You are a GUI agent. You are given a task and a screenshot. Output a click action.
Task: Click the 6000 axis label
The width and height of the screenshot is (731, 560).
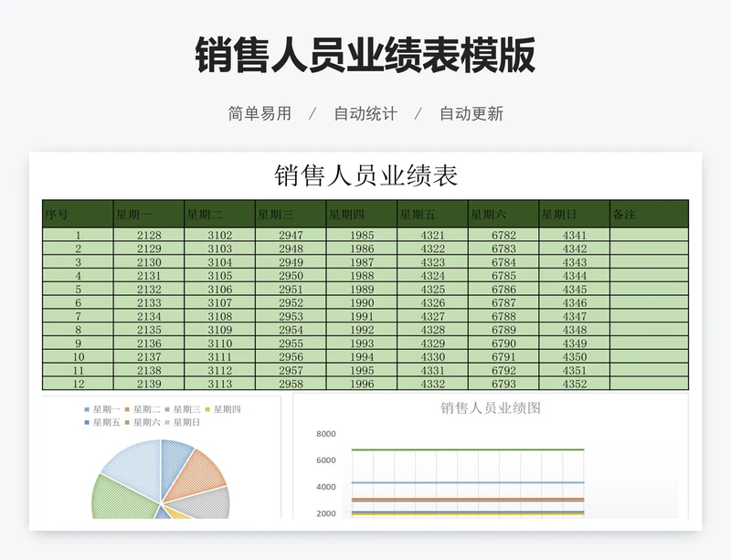(326, 460)
